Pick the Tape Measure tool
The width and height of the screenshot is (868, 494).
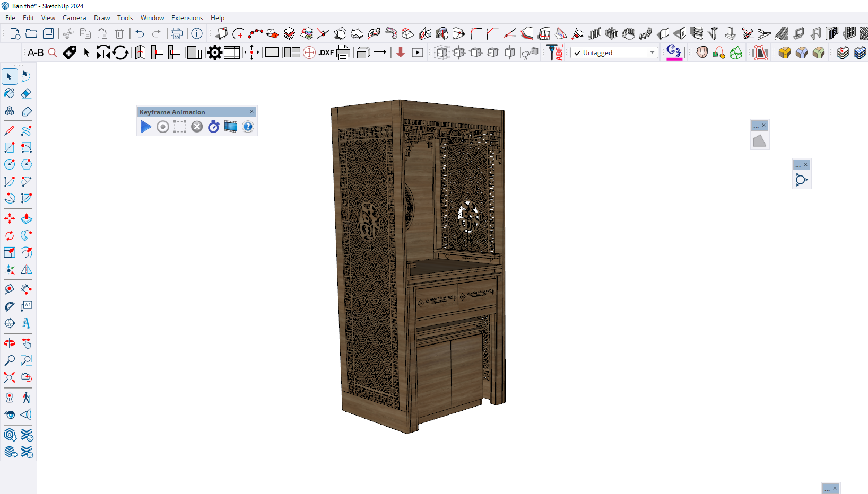(x=10, y=306)
